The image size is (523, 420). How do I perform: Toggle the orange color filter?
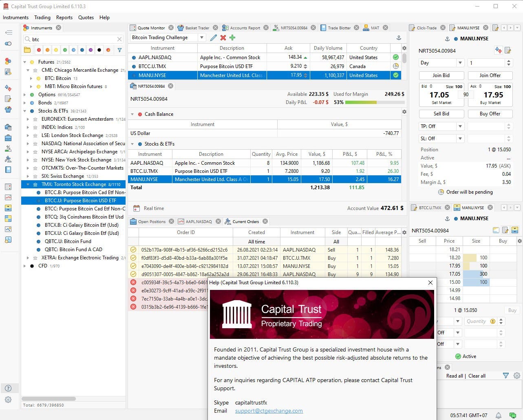(x=47, y=50)
